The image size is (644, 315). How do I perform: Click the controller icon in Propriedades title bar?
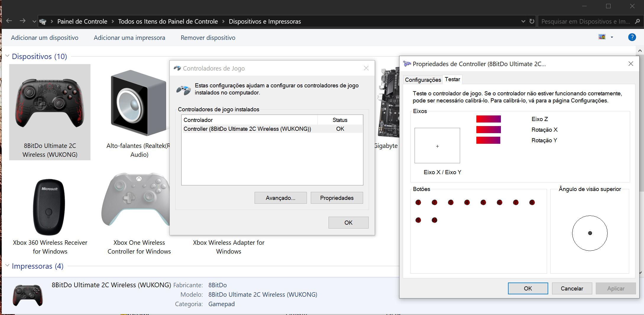point(407,64)
